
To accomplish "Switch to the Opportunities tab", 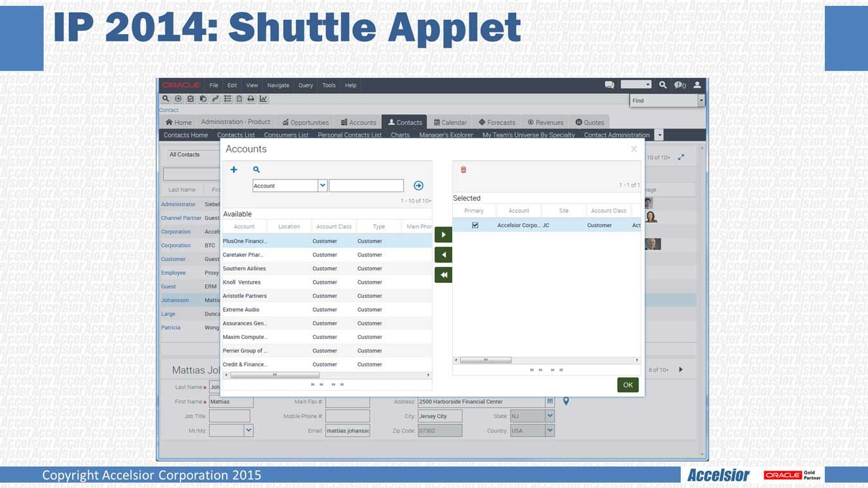I will pos(305,122).
